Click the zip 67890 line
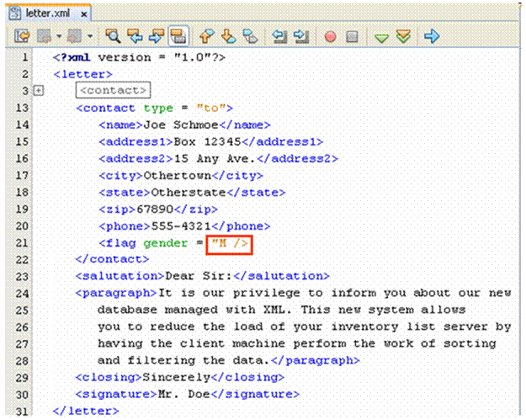Image resolution: width=526 pixels, height=420 pixels. tap(158, 209)
